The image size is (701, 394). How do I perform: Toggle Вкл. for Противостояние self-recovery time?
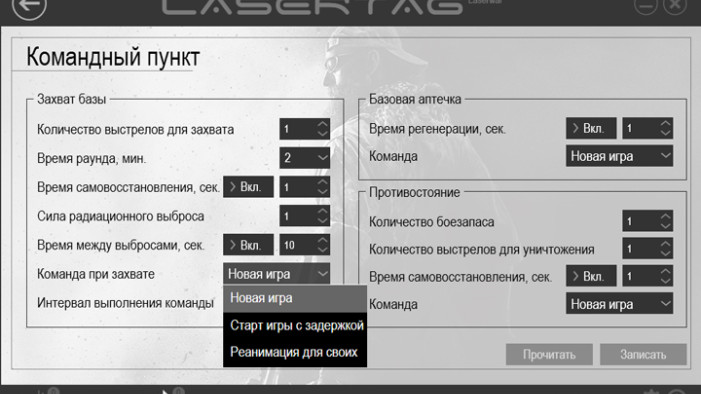coord(591,276)
